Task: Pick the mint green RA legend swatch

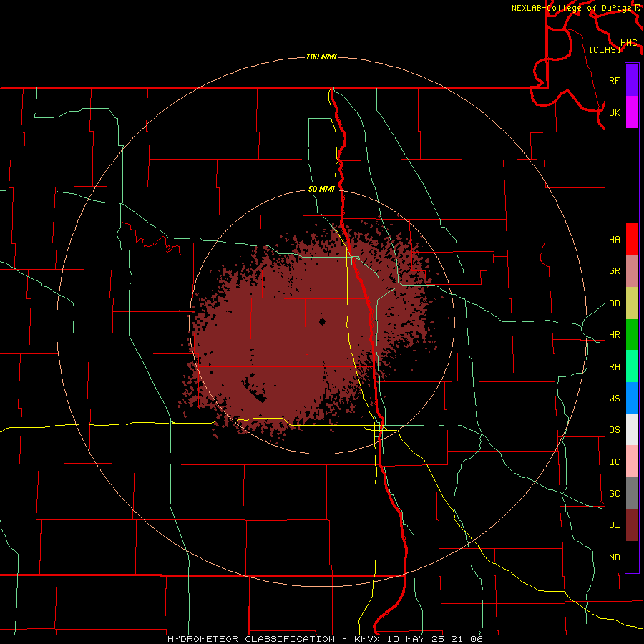Action: pyautogui.click(x=632, y=366)
